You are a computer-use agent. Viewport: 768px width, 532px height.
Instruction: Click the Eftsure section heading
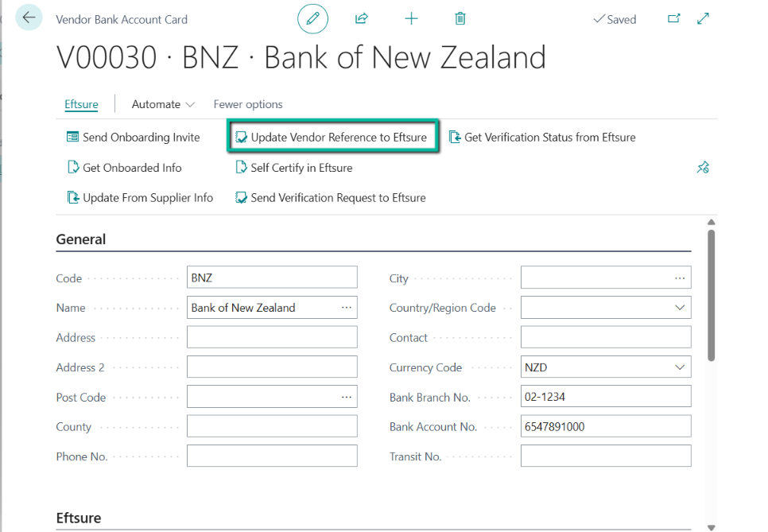tap(79, 518)
